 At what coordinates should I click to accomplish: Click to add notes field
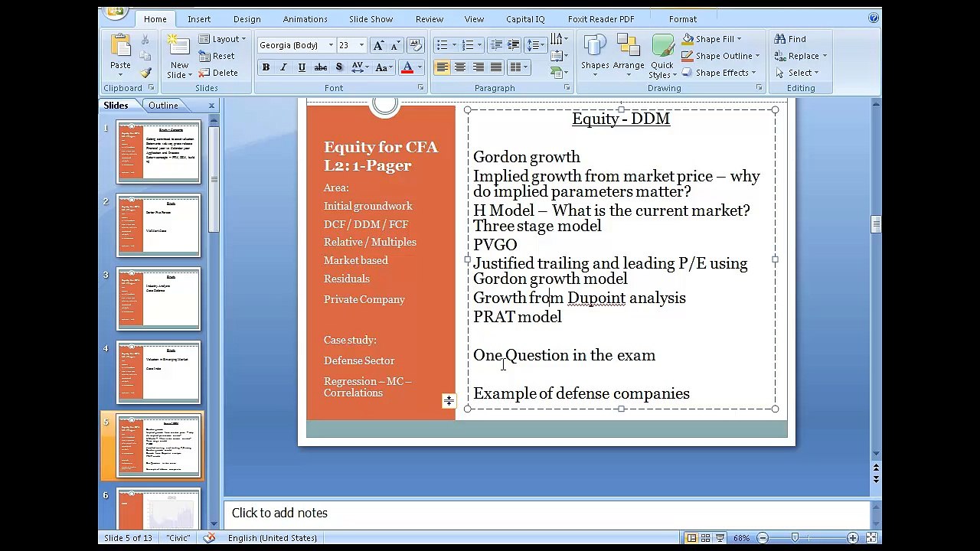(x=547, y=513)
